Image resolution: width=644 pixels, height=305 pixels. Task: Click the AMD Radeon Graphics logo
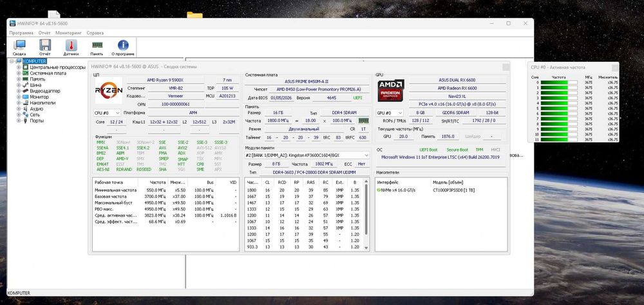391,90
